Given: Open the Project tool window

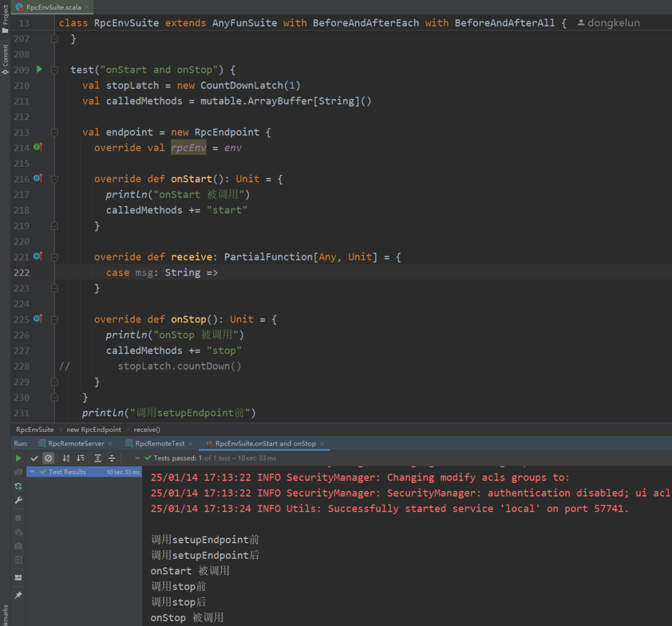Looking at the screenshot, I should click(x=5, y=20).
